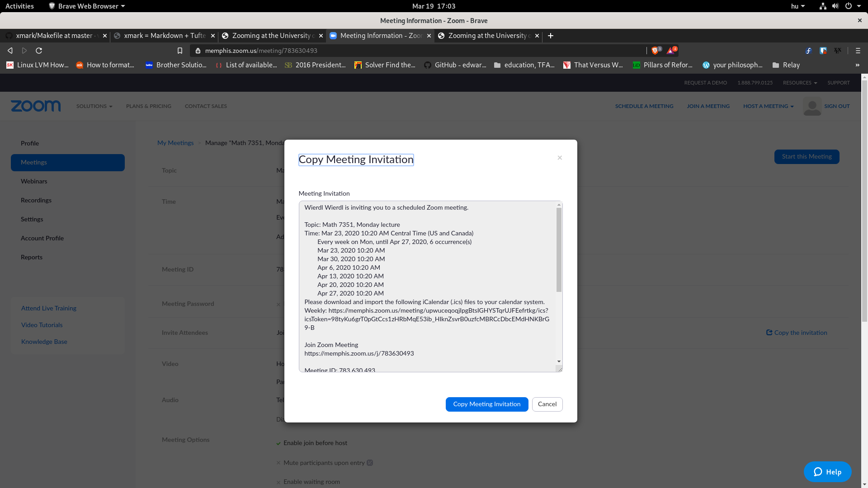Click the Zoom logo
This screenshot has width=868, height=488.
[36, 106]
